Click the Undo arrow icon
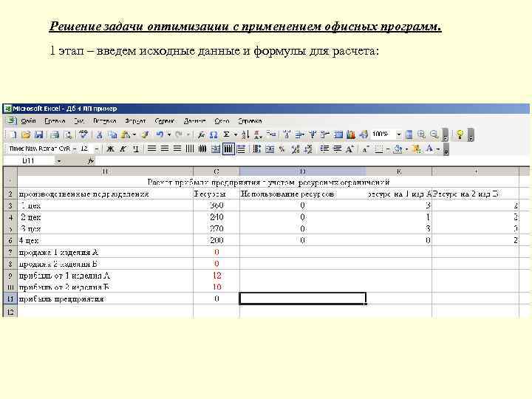The height and width of the screenshot is (399, 532). (x=160, y=134)
